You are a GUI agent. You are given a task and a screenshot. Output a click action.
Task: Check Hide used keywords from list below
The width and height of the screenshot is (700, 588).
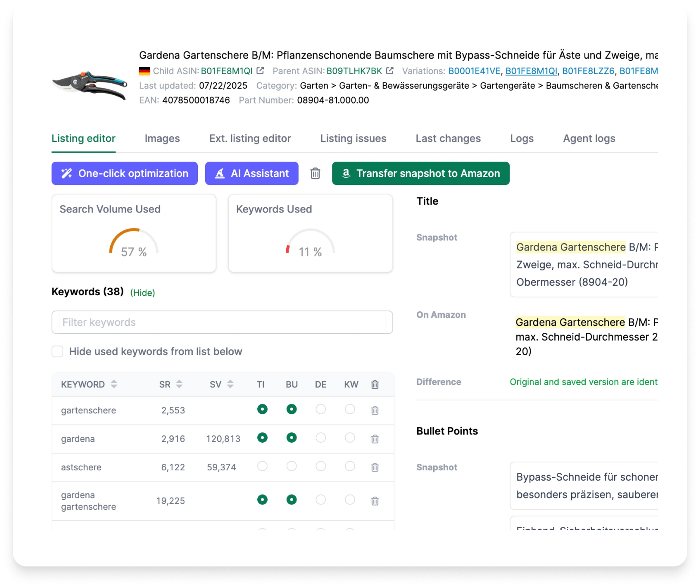[x=57, y=351]
